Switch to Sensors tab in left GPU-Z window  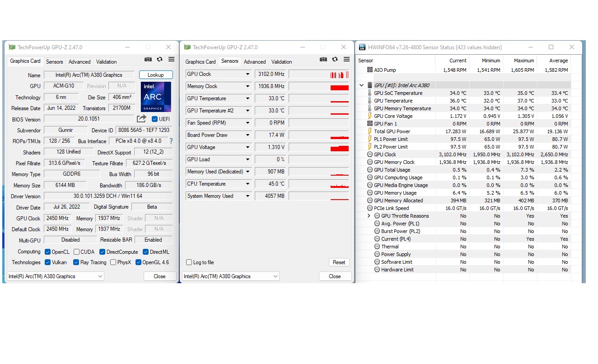tap(55, 62)
